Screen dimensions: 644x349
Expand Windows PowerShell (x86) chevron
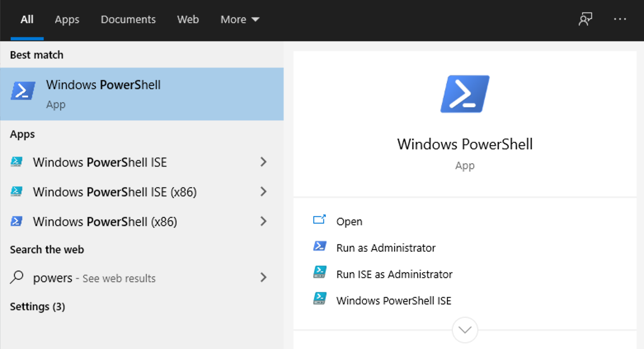263,221
